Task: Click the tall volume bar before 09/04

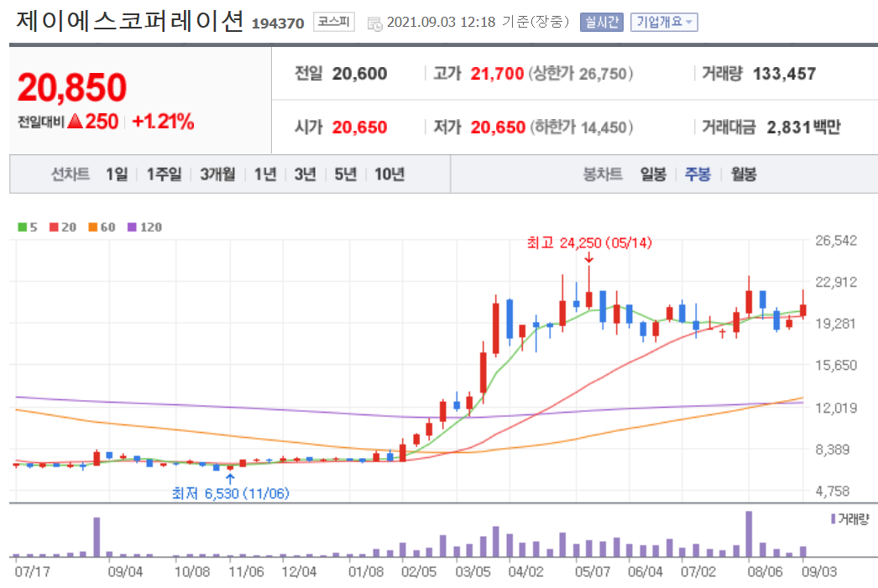Action: [97, 537]
